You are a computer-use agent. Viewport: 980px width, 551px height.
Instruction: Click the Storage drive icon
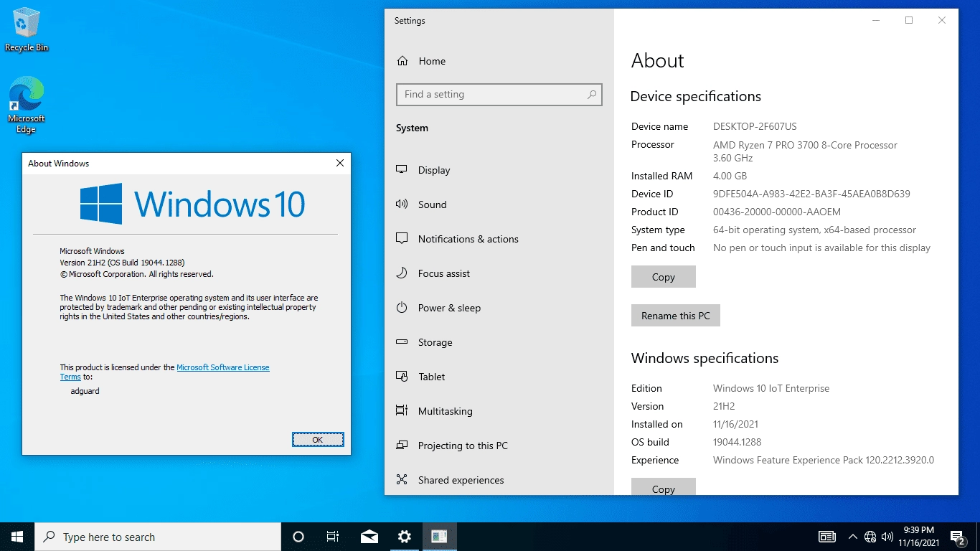(x=402, y=342)
